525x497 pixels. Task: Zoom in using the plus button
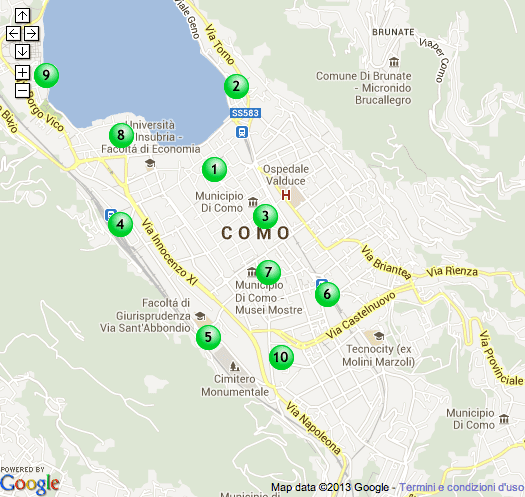[x=22, y=72]
